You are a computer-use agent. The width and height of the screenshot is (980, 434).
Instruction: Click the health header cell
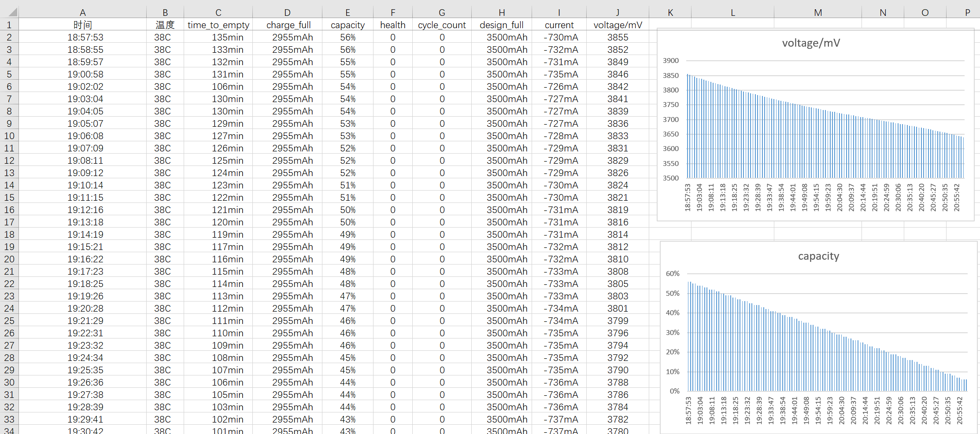click(x=392, y=25)
